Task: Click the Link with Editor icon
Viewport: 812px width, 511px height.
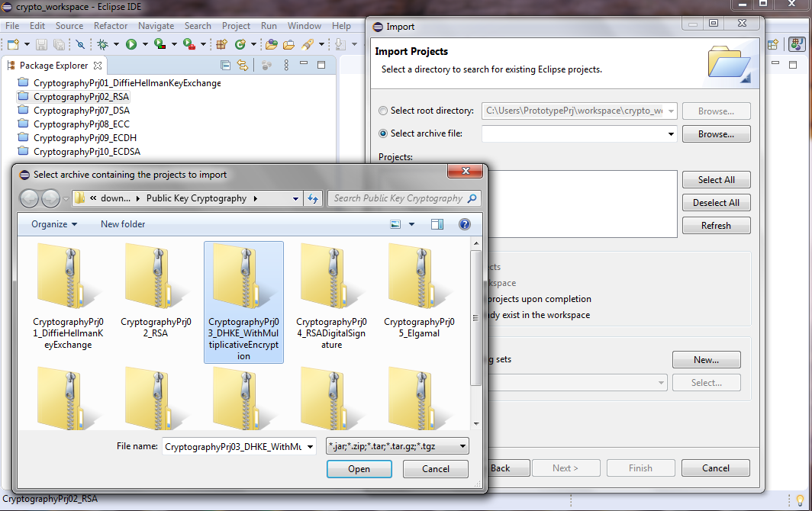Action: point(243,66)
